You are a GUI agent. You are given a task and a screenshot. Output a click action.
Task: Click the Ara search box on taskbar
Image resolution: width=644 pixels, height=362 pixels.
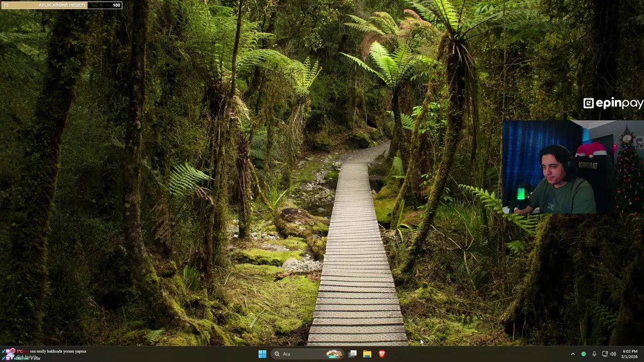point(307,354)
